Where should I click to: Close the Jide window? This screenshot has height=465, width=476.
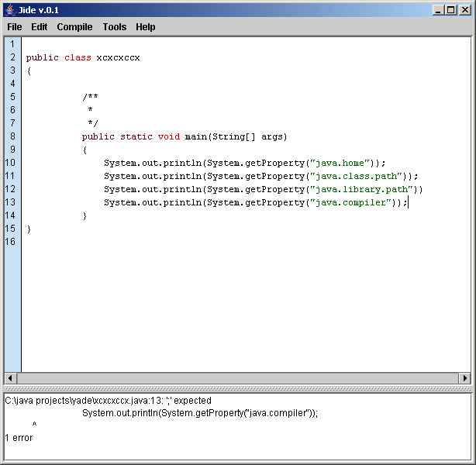tap(465, 10)
